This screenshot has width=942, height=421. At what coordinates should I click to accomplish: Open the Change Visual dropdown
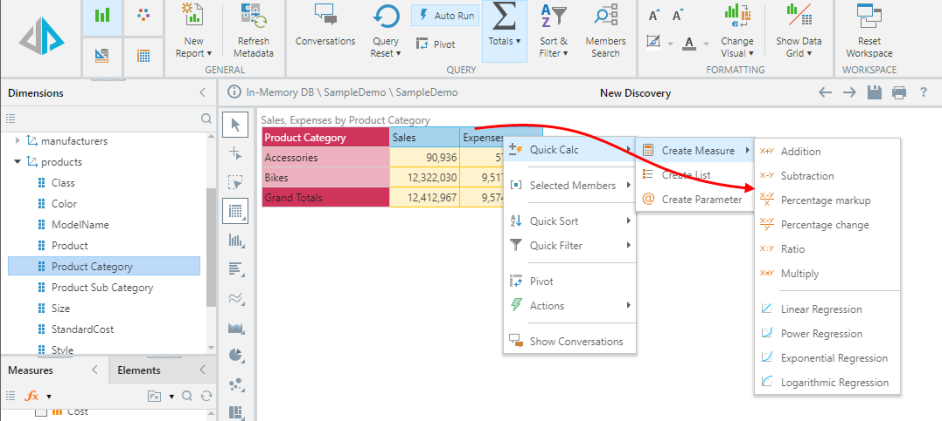pyautogui.click(x=737, y=31)
